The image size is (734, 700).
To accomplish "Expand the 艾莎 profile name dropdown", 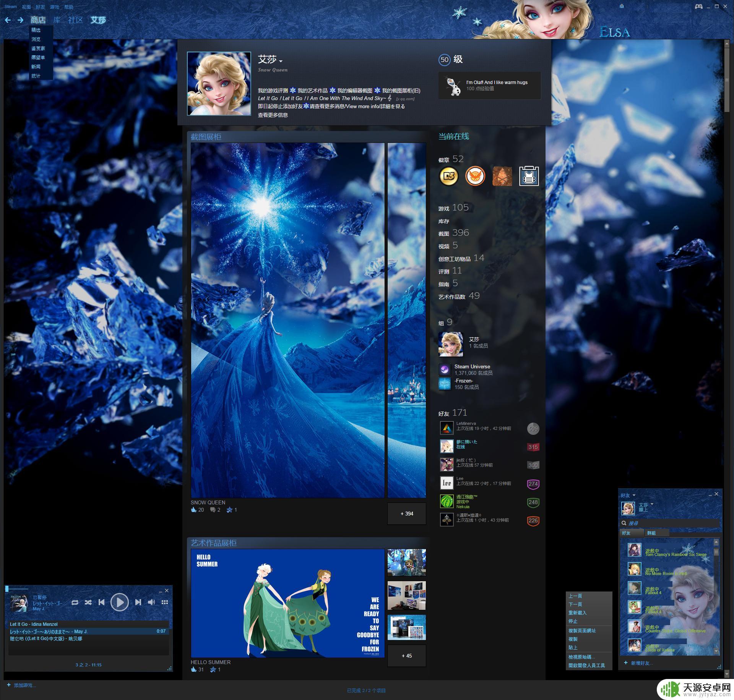I will pos(281,61).
